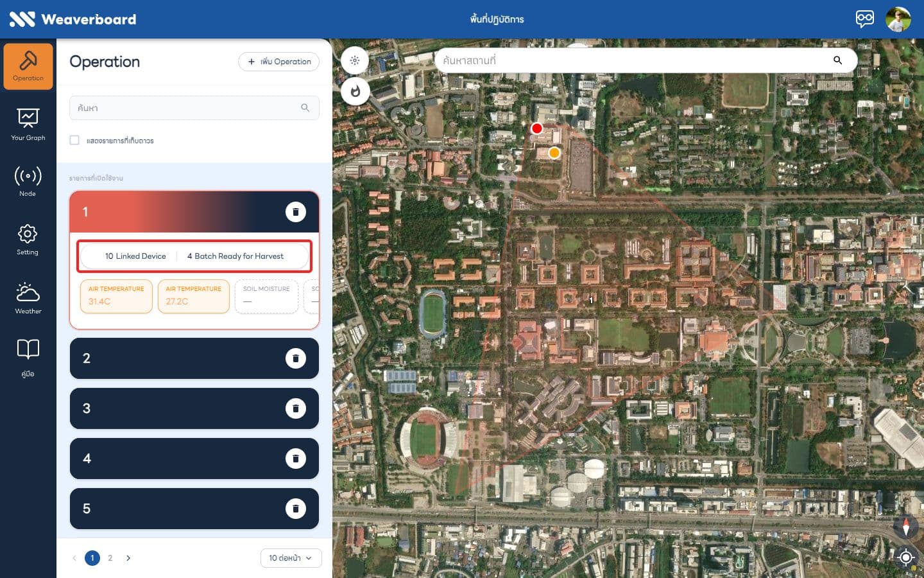Open the manual book icon

[28, 357]
